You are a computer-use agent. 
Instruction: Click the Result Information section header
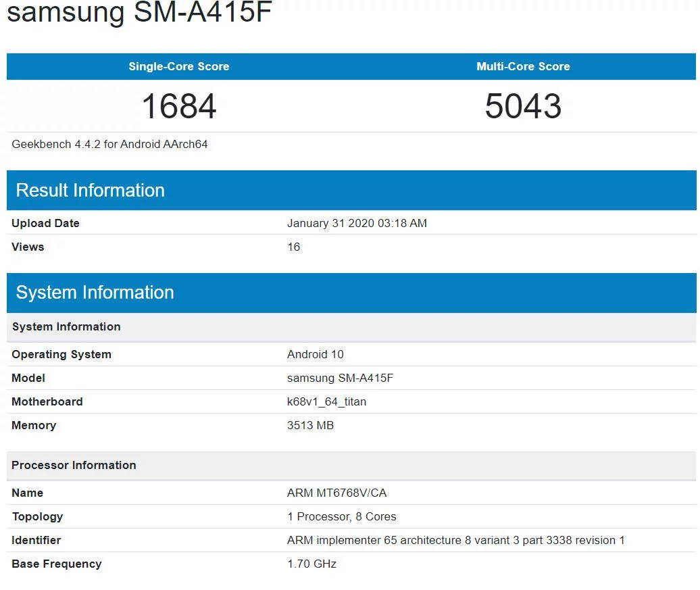click(90, 190)
